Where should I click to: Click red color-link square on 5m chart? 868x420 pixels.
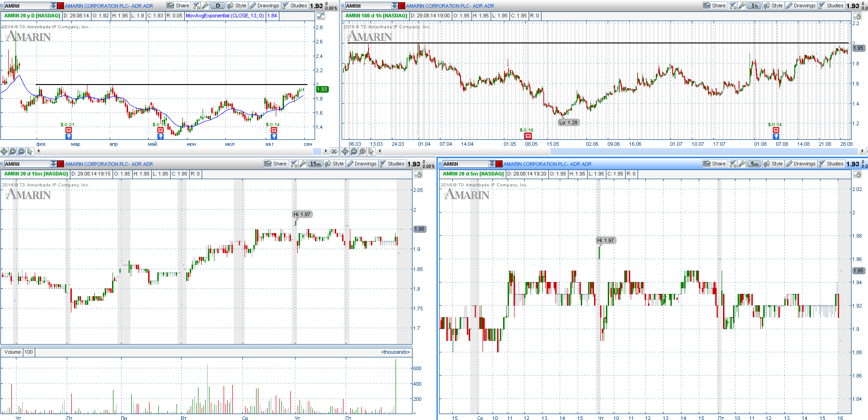[x=499, y=164]
